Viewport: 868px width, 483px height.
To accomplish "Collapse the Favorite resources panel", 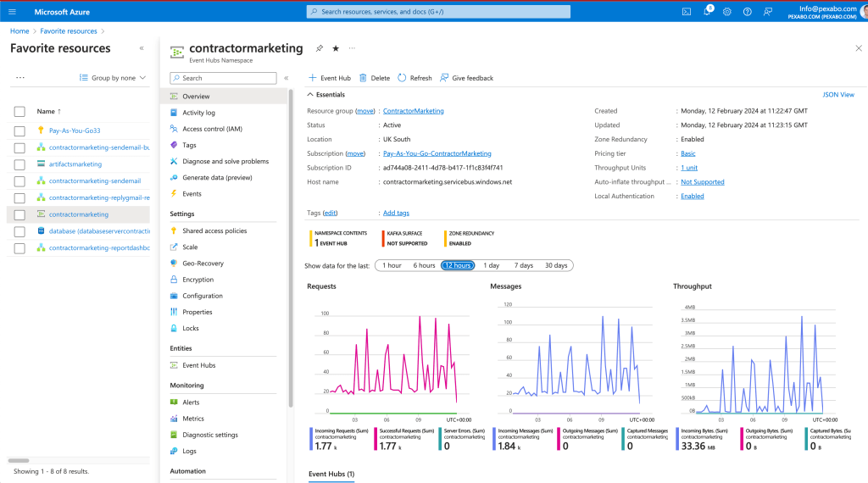I will [142, 48].
